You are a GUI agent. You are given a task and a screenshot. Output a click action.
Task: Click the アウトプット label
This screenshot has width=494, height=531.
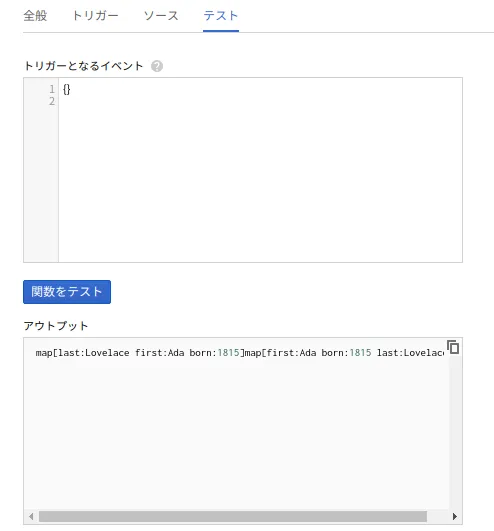point(56,326)
